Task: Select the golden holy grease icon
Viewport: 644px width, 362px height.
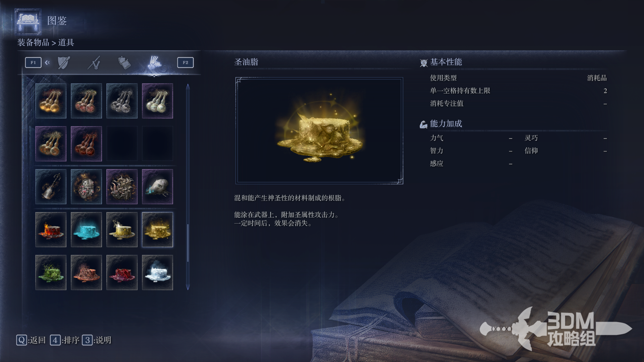Action: [157, 230]
